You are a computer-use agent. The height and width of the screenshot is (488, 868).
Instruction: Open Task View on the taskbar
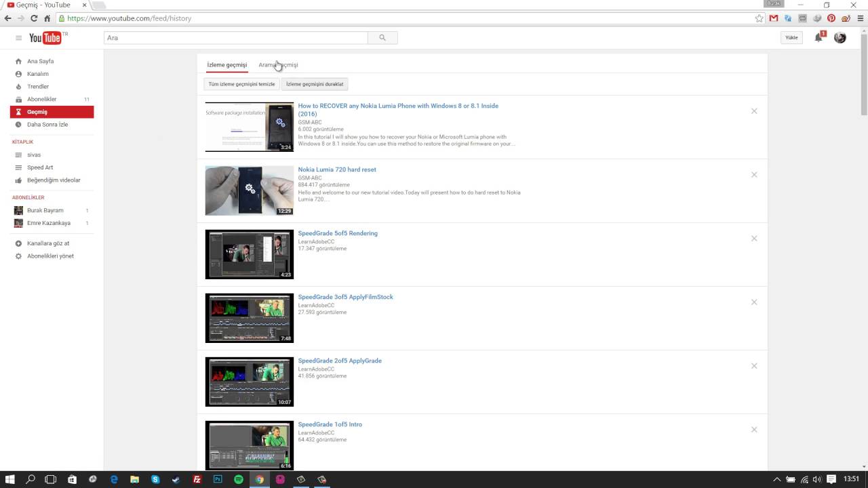pyautogui.click(x=51, y=479)
